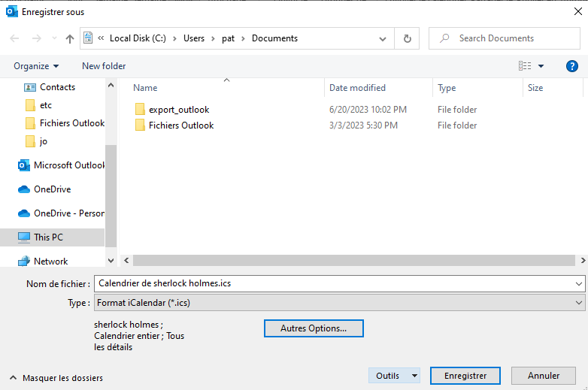Screen dimensions: 588x390
Task: Click the change view layout icon
Action: pos(525,66)
